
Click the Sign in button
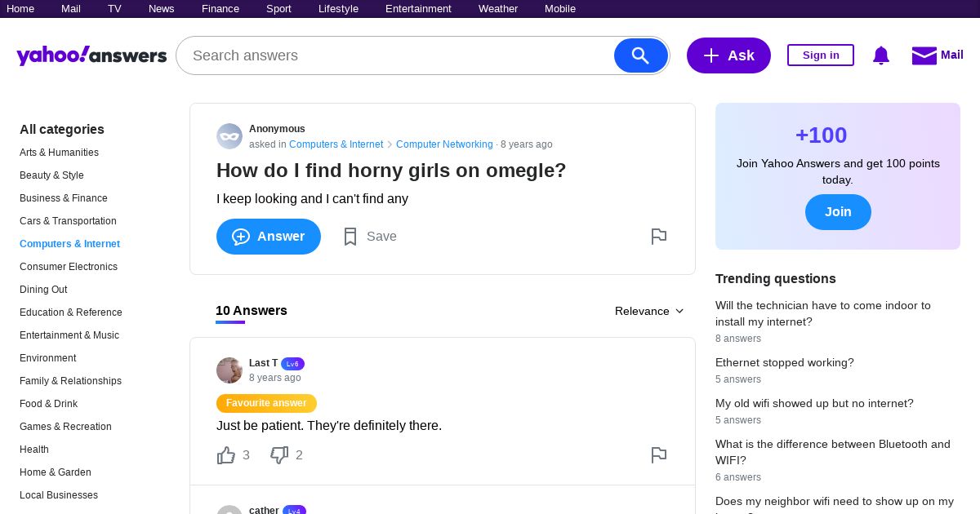(x=821, y=55)
